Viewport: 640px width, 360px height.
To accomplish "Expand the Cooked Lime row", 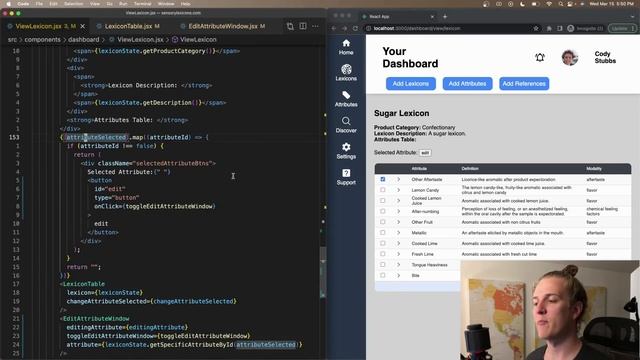I will [x=398, y=243].
